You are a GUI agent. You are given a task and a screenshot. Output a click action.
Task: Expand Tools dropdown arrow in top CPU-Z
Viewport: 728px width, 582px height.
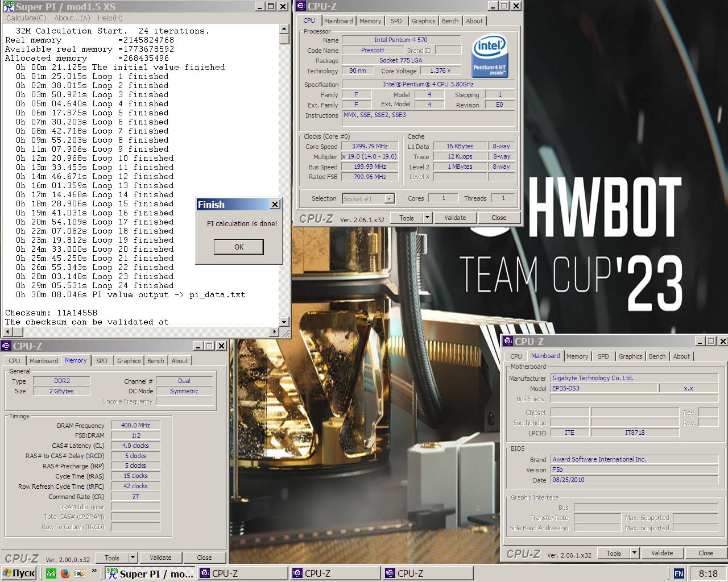point(428,218)
